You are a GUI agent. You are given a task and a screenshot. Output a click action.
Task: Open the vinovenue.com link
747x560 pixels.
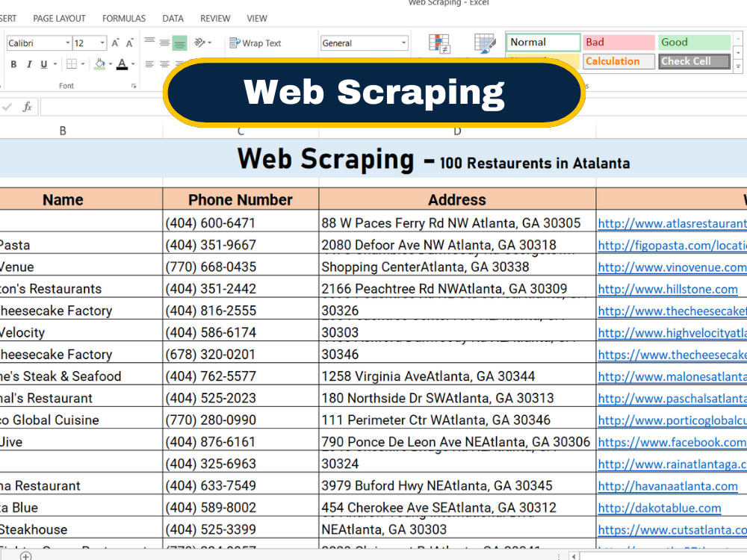672,267
